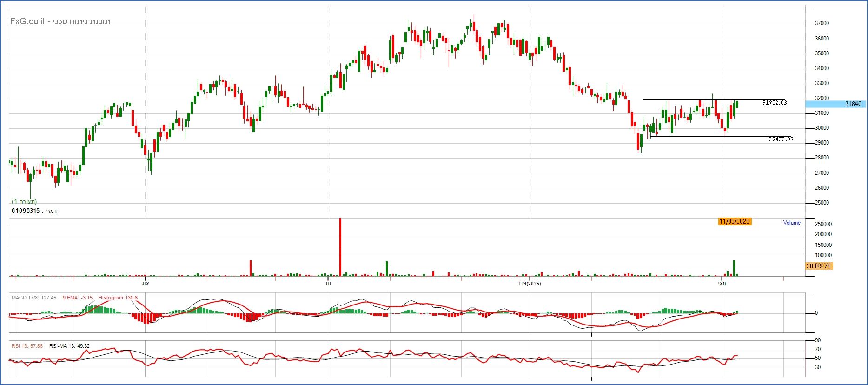Screen dimensions: 868x385
Task: Click the blue Volume label
Action: pyautogui.click(x=791, y=223)
